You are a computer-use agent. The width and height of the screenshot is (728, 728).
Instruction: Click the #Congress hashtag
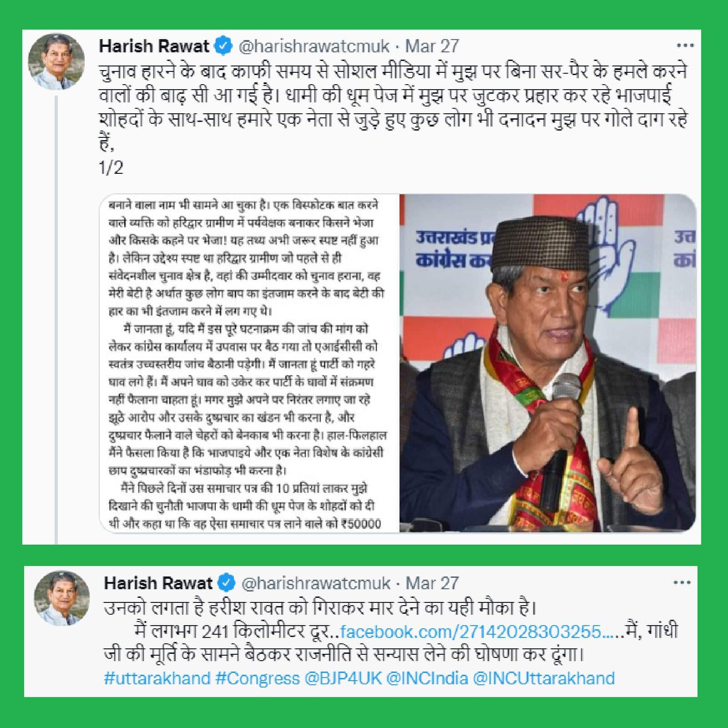pyautogui.click(x=258, y=678)
